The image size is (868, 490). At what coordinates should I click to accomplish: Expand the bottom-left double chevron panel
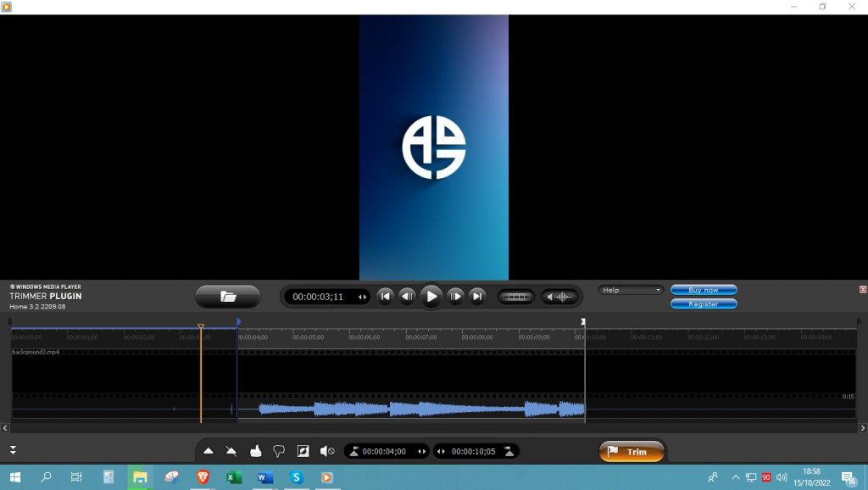(13, 450)
